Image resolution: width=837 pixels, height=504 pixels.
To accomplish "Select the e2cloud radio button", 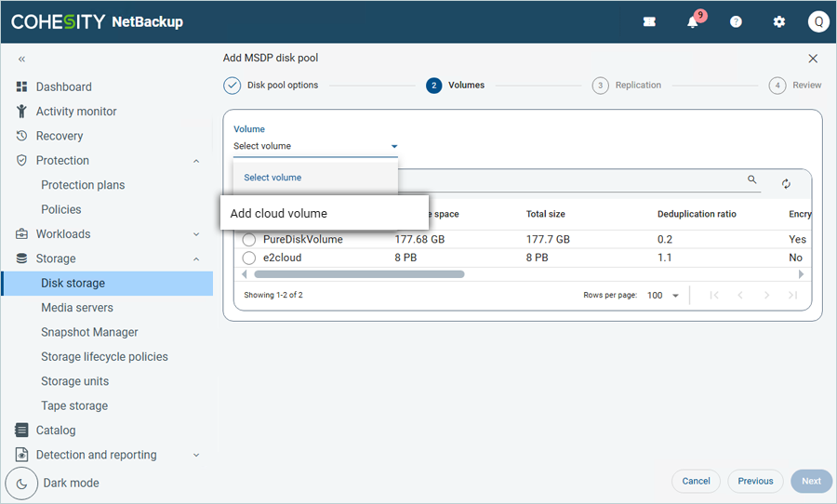I will pyautogui.click(x=249, y=258).
